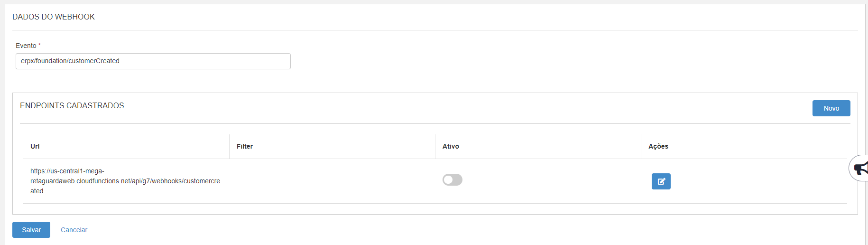The image size is (868, 245).
Task: Click the divider between Url and Filter headers
Action: tap(230, 146)
